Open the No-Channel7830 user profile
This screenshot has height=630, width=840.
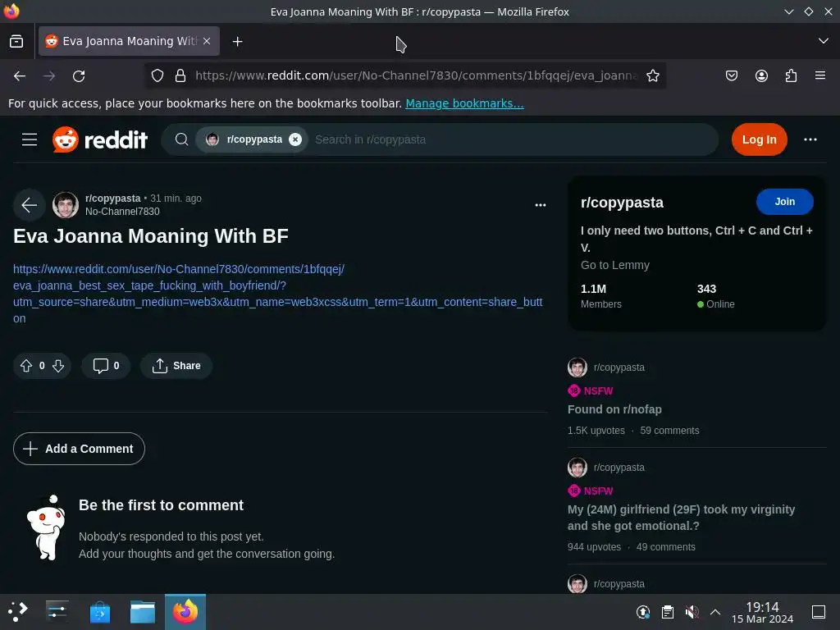tap(122, 212)
